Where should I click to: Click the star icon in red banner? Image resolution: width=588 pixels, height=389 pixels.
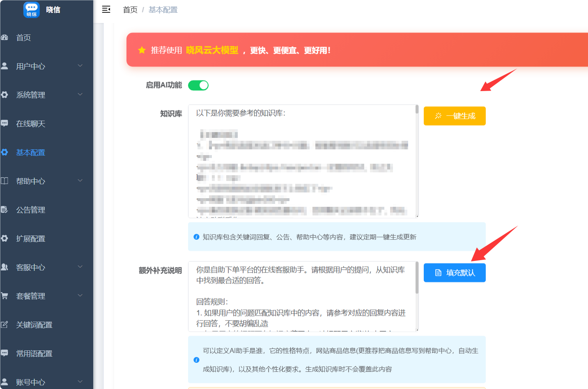[x=142, y=50]
